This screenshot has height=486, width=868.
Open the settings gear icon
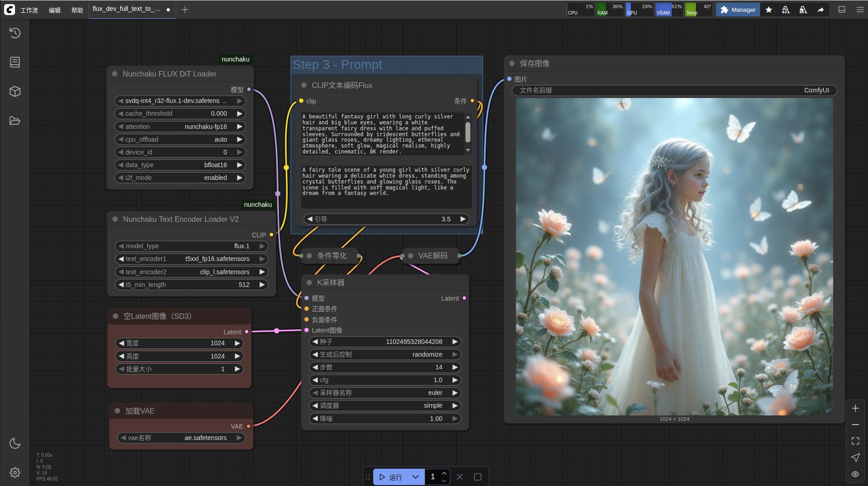tap(15, 472)
